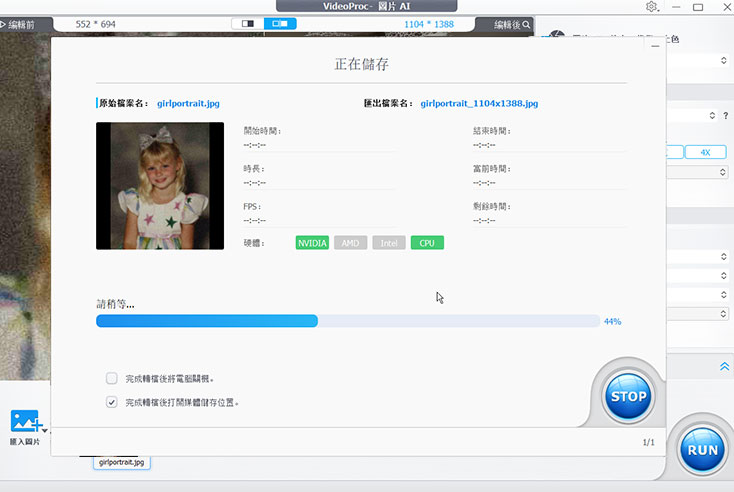Collapse the panel with double chevron up icon
734x492 pixels.
[x=724, y=366]
